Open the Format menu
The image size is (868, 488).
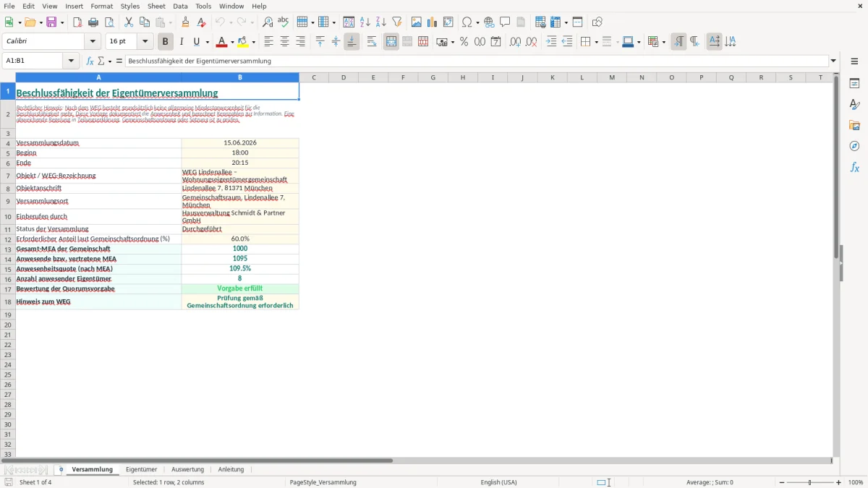[x=102, y=6]
